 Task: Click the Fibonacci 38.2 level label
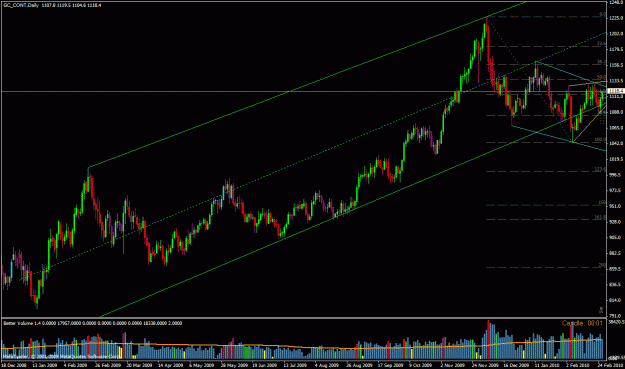pyautogui.click(x=601, y=62)
